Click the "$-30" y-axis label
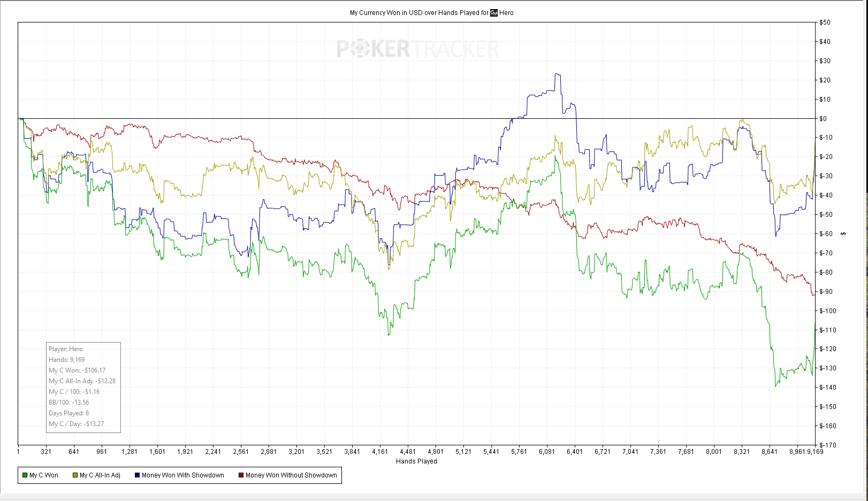 (x=826, y=176)
